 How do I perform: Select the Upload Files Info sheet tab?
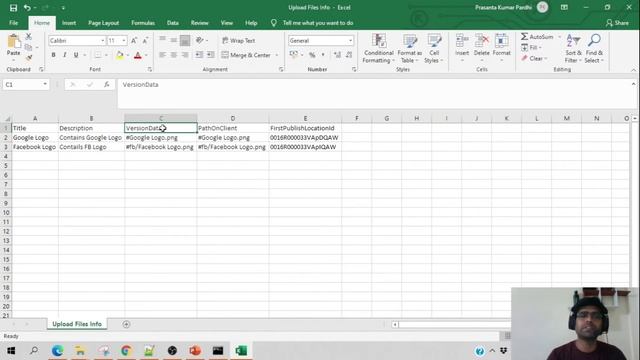click(x=77, y=324)
